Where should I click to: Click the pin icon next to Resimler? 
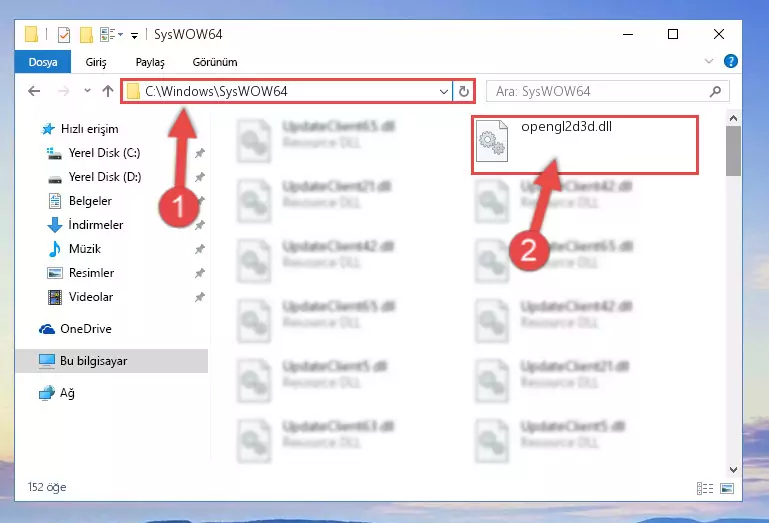(x=200, y=273)
